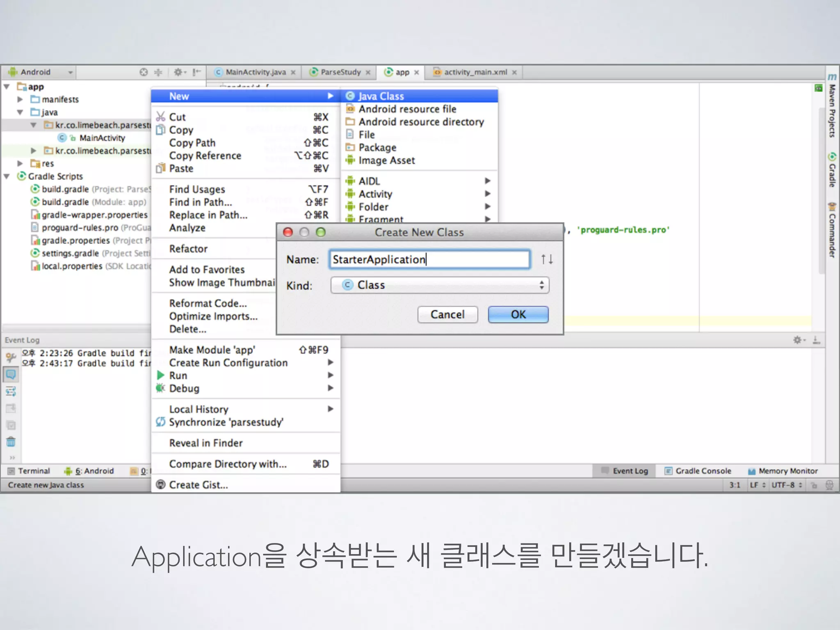Open 6: Android tool window
The height and width of the screenshot is (630, 840).
point(89,471)
